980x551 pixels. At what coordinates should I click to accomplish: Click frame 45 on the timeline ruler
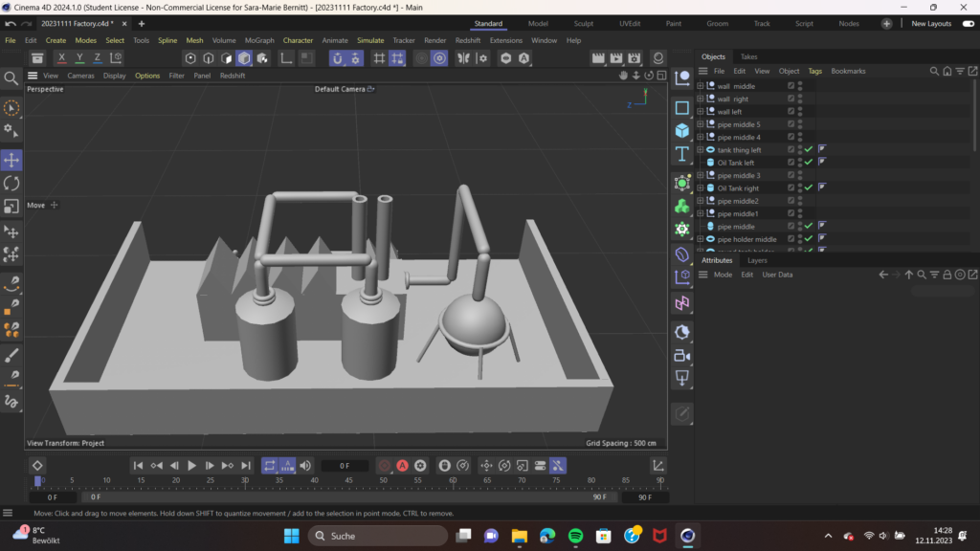(348, 480)
